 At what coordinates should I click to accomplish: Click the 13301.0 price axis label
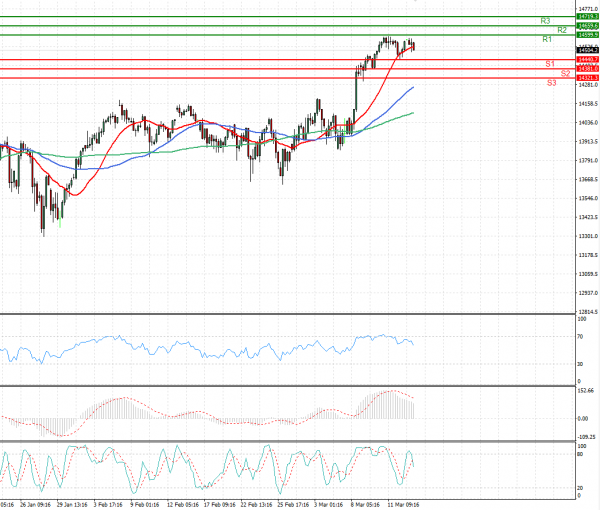[x=588, y=236]
